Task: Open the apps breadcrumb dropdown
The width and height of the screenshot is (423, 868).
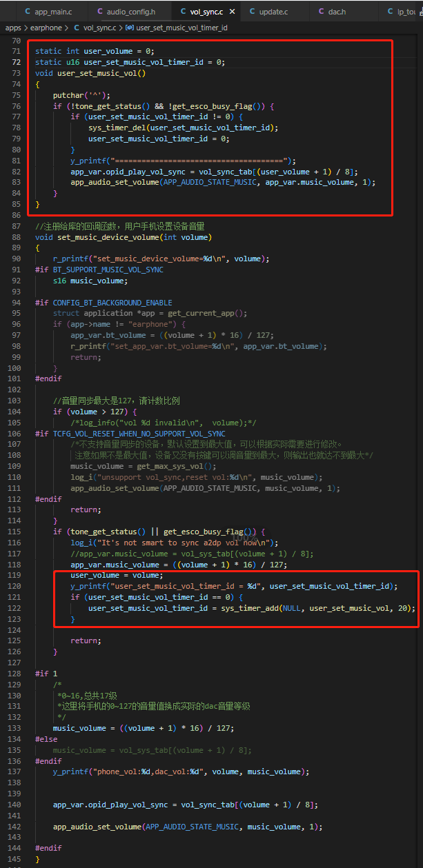Action: (x=13, y=28)
